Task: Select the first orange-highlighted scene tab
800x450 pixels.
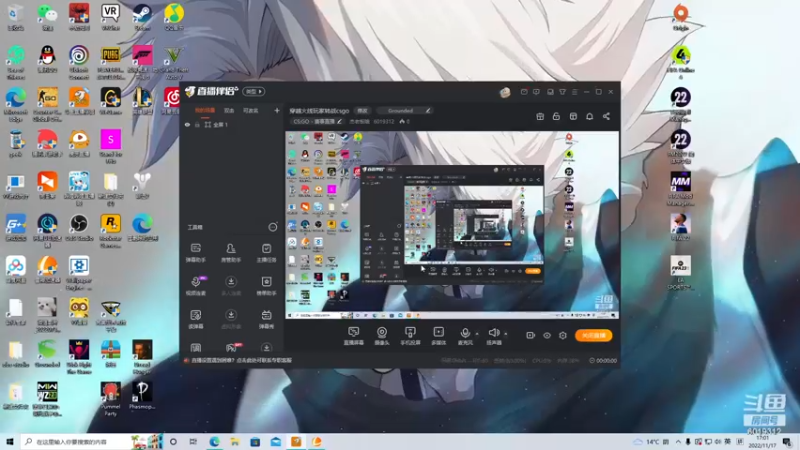Action: point(205,110)
